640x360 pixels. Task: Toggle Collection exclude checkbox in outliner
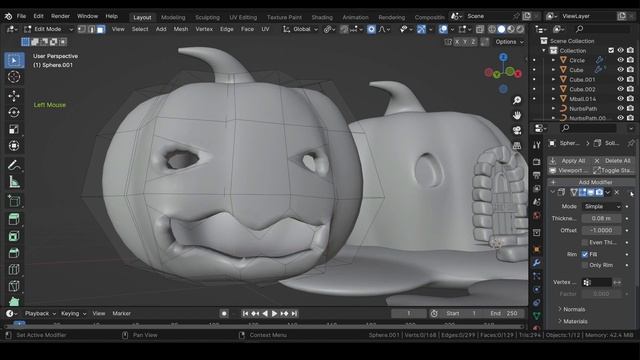611,51
